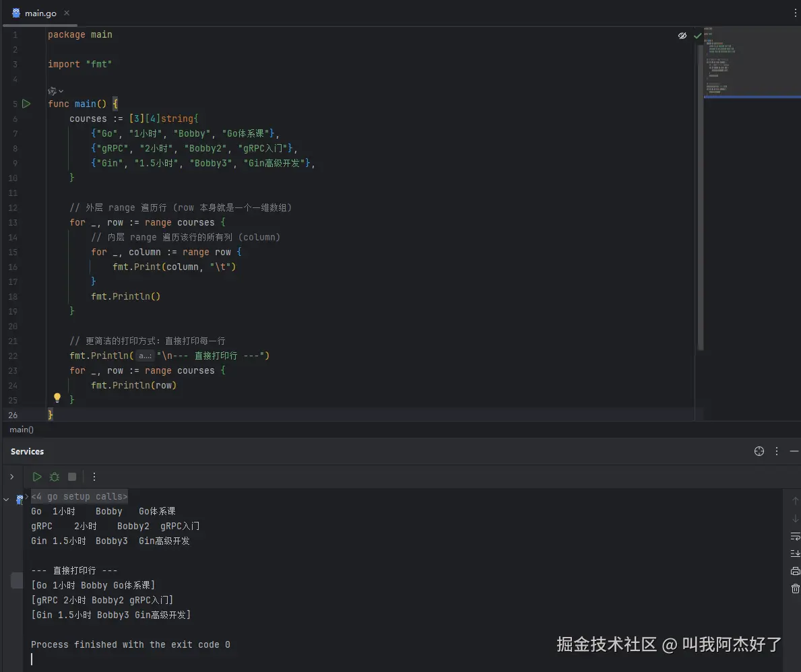The image size is (801, 672).
Task: Expand AI actions dropdown above func main
Action: 55,92
